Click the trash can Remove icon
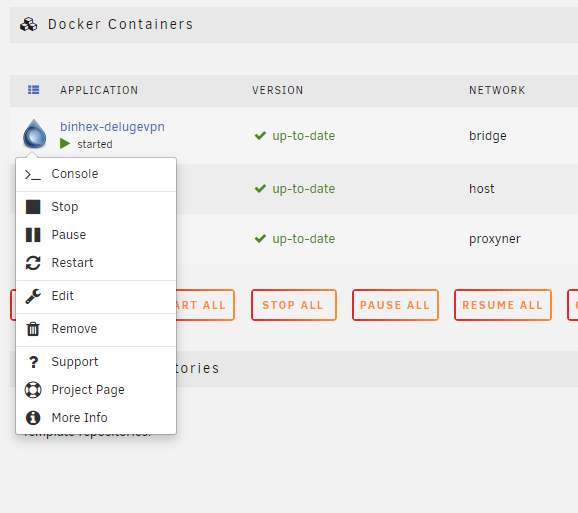The width and height of the screenshot is (578, 513). click(33, 329)
